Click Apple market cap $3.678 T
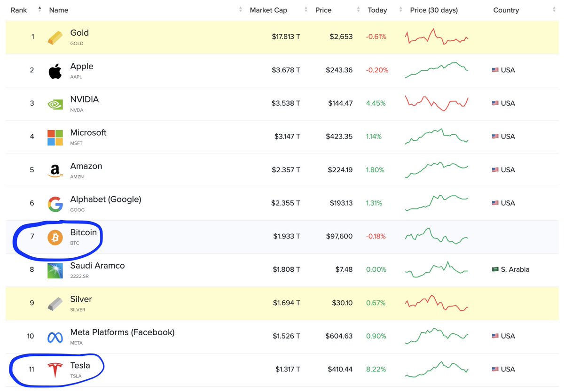This screenshot has width=564, height=392. pyautogui.click(x=286, y=70)
